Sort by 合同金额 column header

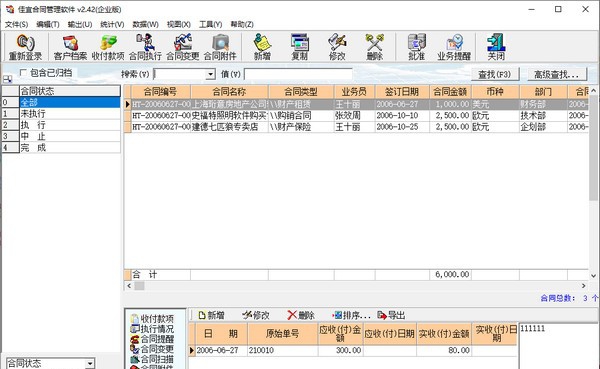coord(450,92)
